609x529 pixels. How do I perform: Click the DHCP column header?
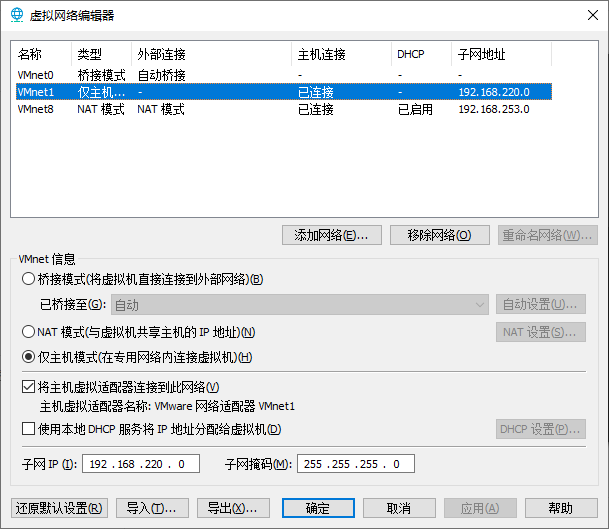tap(421, 54)
